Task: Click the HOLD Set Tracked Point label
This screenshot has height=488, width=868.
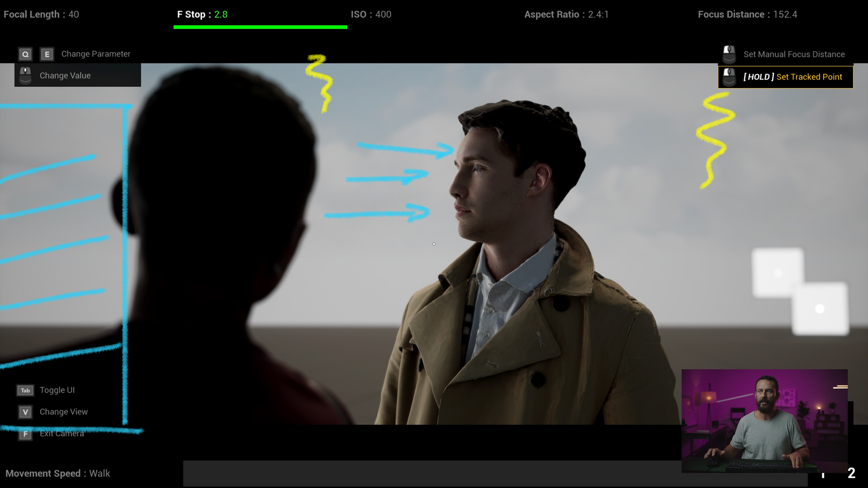Action: point(793,77)
